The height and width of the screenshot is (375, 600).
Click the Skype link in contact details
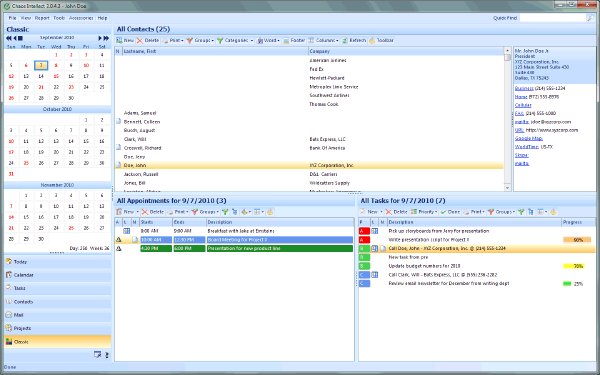coord(522,155)
